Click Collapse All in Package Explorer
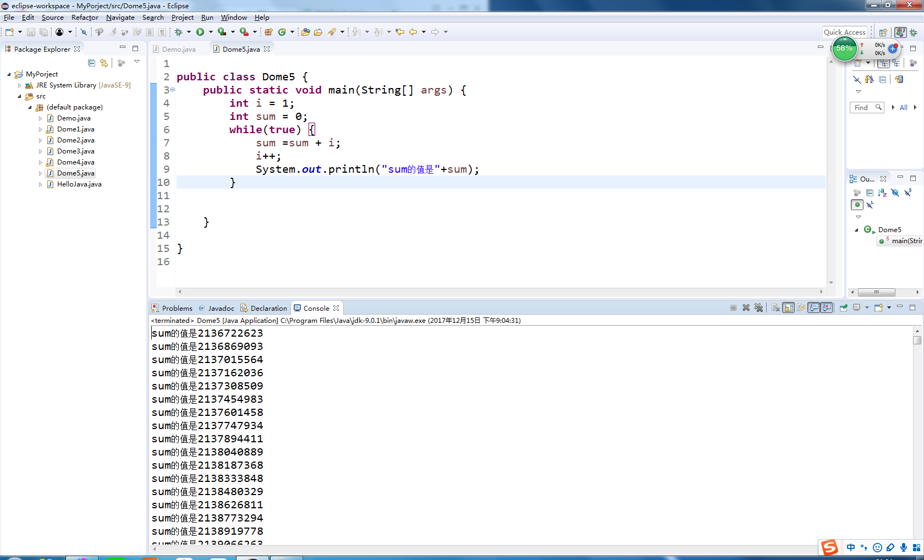The width and height of the screenshot is (924, 560). point(92,63)
